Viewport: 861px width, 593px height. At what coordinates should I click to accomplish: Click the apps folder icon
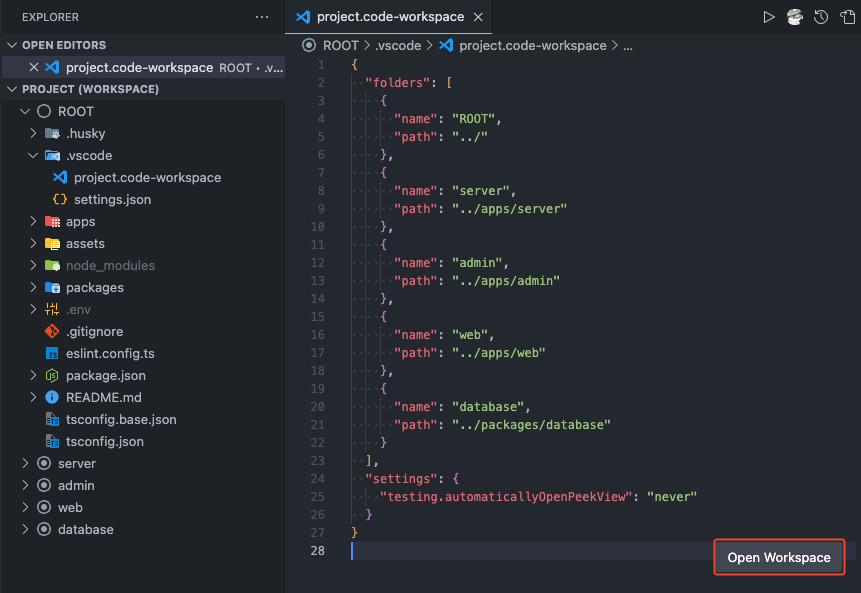(52, 221)
